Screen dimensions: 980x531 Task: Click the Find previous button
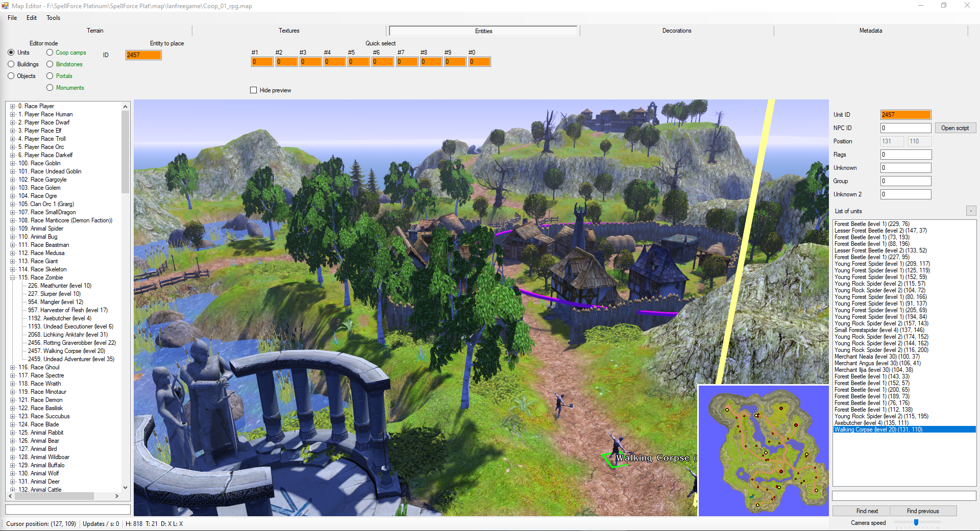[x=923, y=511]
